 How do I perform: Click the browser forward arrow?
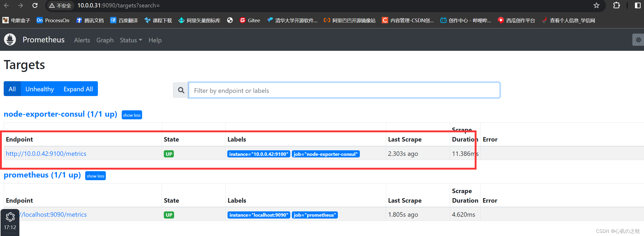tap(21, 5)
